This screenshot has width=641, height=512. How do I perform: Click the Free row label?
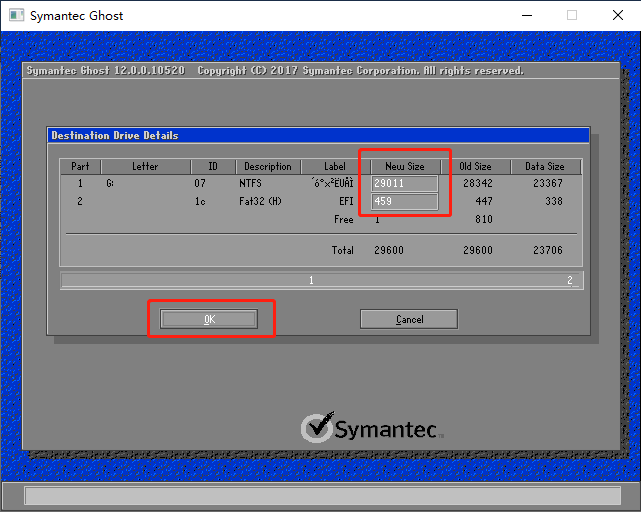(x=344, y=219)
